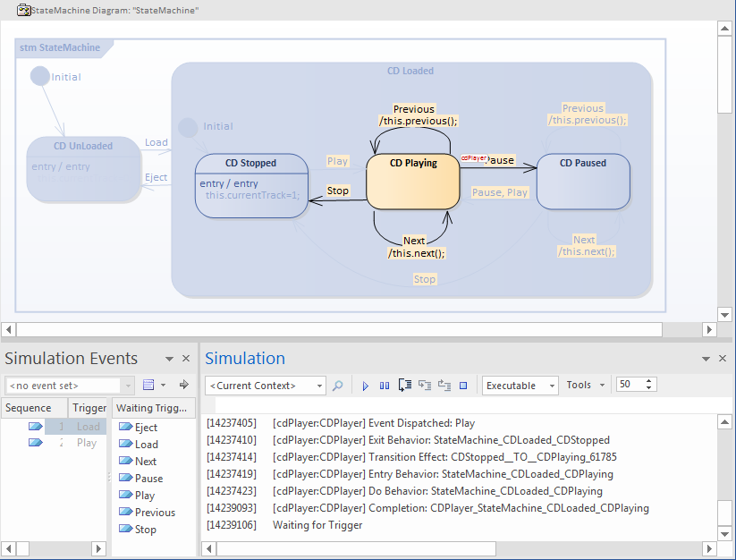Click the Step Into simulation icon

[403, 385]
